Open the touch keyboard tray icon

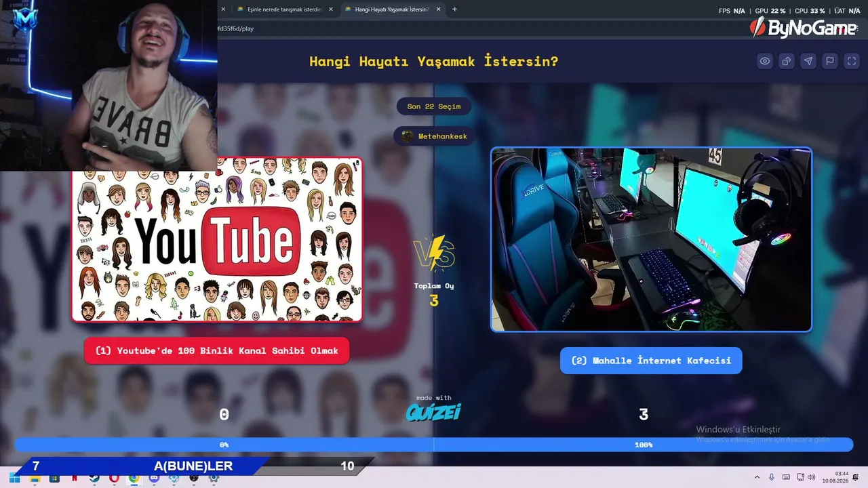(x=786, y=477)
